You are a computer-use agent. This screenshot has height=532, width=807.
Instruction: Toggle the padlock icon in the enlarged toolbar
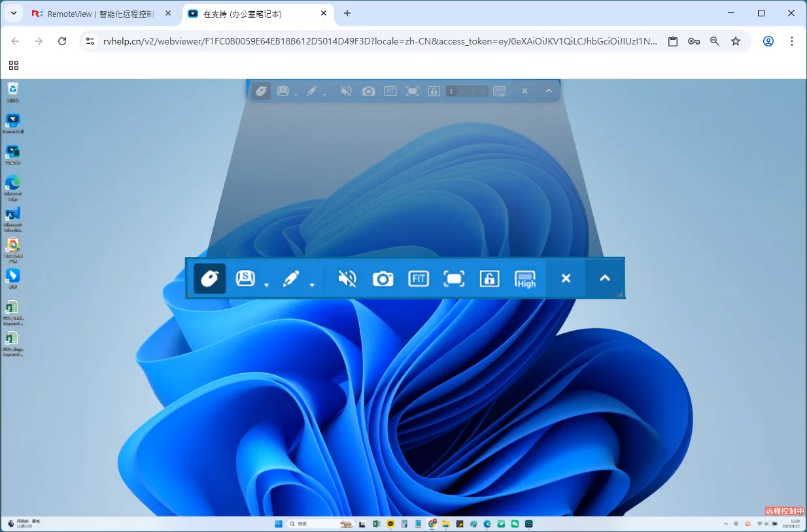point(489,279)
